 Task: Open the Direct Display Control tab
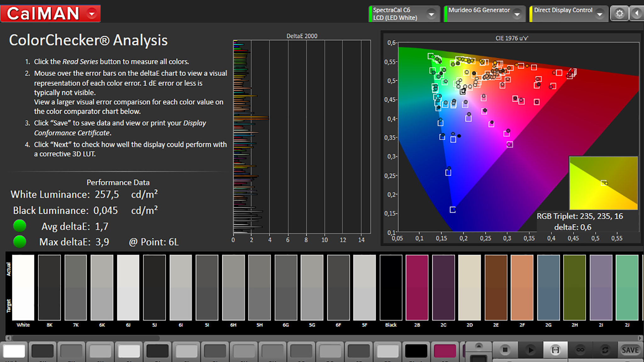click(563, 14)
